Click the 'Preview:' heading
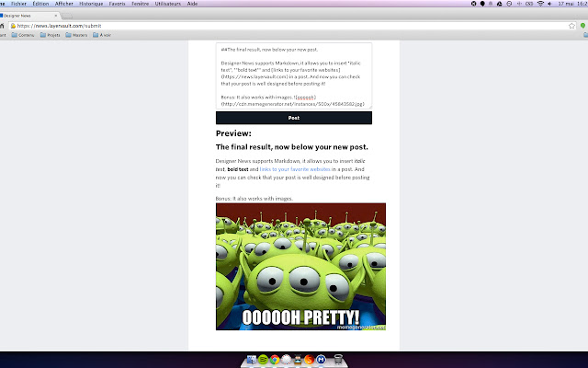Screen dimensions: 588x368 click(x=233, y=133)
